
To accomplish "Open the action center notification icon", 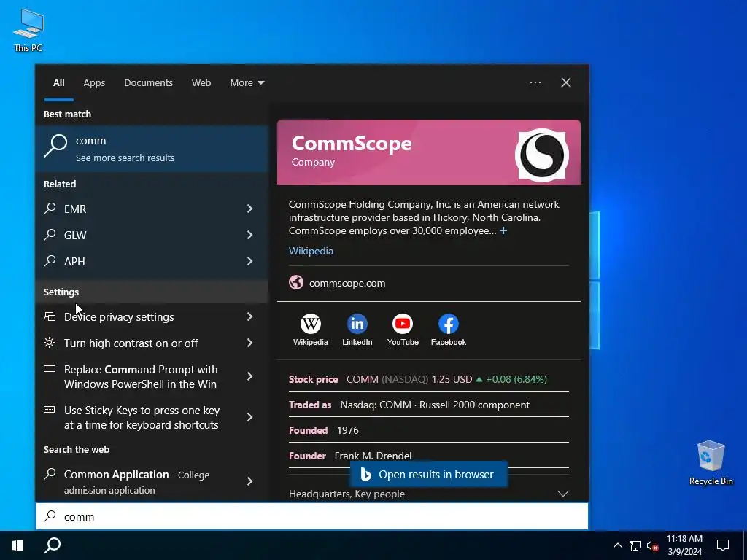I will (723, 545).
